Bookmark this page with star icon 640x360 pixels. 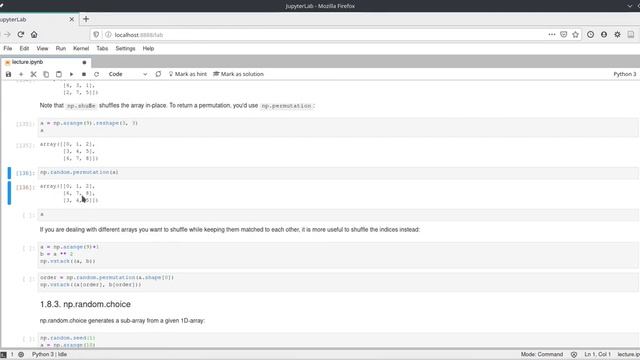pos(576,35)
